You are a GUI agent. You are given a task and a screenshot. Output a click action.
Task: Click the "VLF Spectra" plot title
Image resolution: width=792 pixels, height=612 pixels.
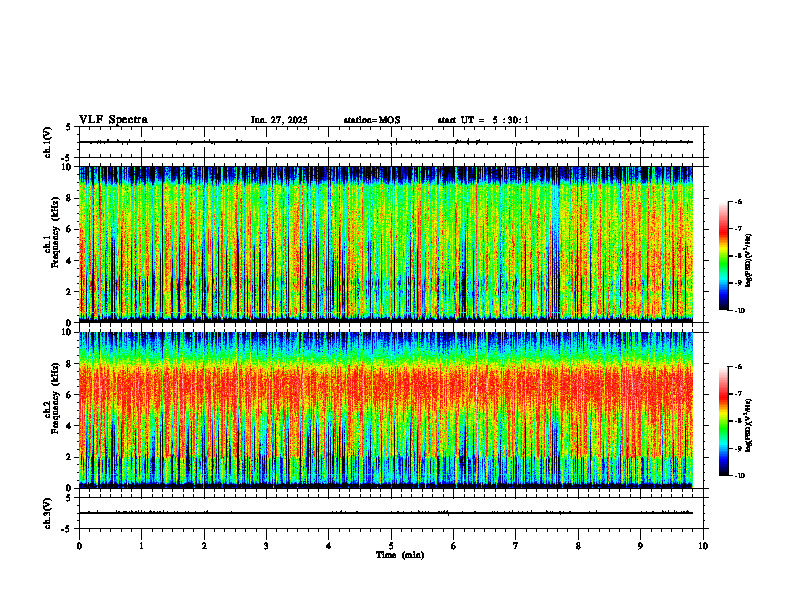click(113, 120)
